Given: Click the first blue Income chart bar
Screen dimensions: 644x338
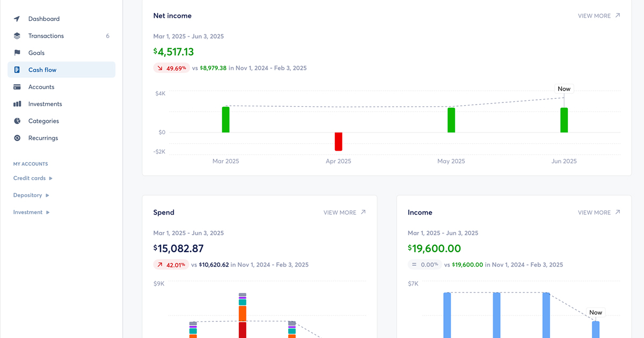Looking at the screenshot, I should pyautogui.click(x=447, y=315).
